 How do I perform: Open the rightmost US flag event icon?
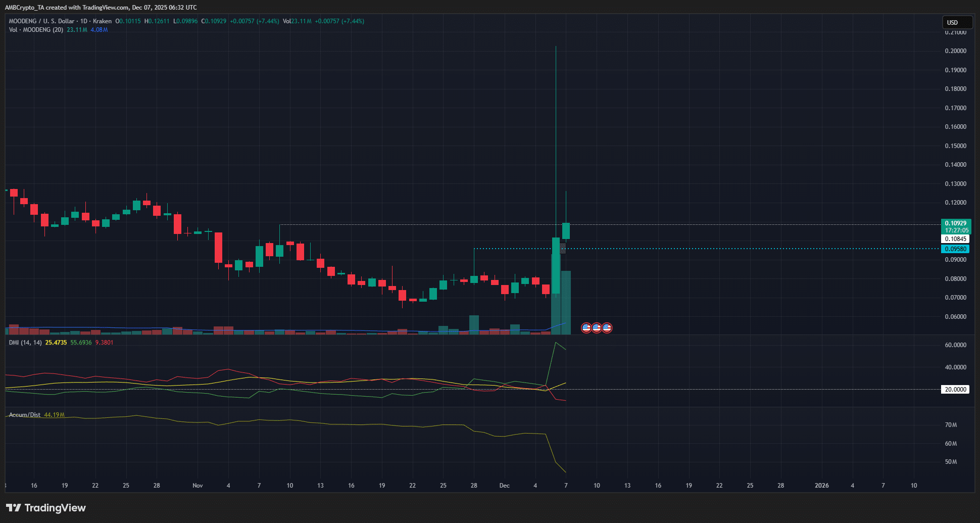(607, 327)
